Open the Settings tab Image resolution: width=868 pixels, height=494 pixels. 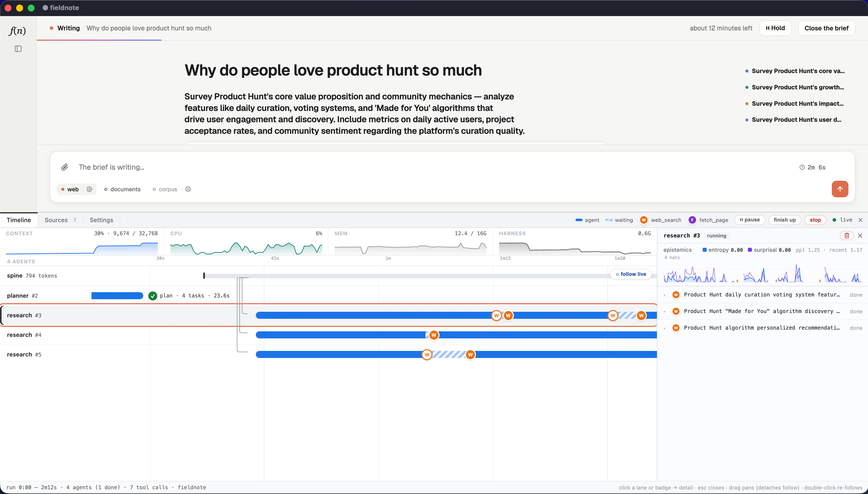click(101, 220)
